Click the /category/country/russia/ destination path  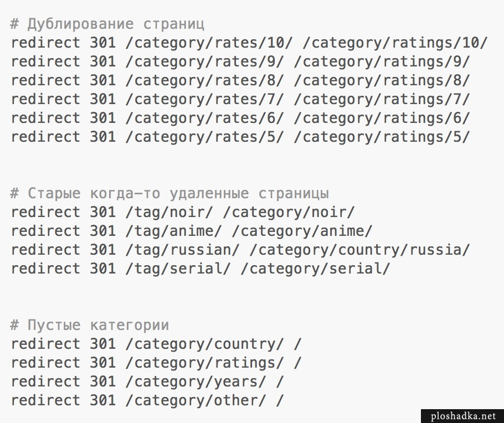coord(359,250)
